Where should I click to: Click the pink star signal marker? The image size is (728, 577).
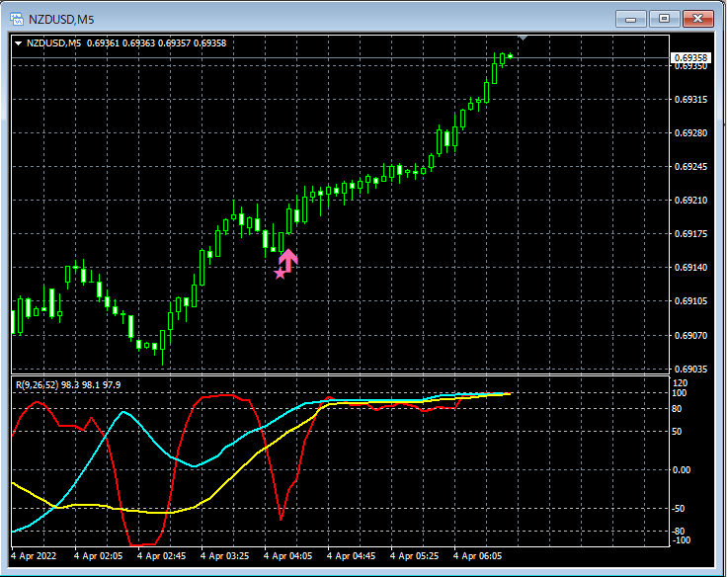(x=280, y=274)
